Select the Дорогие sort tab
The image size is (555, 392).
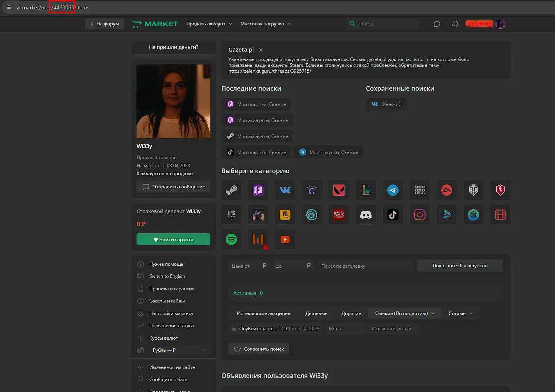click(351, 313)
